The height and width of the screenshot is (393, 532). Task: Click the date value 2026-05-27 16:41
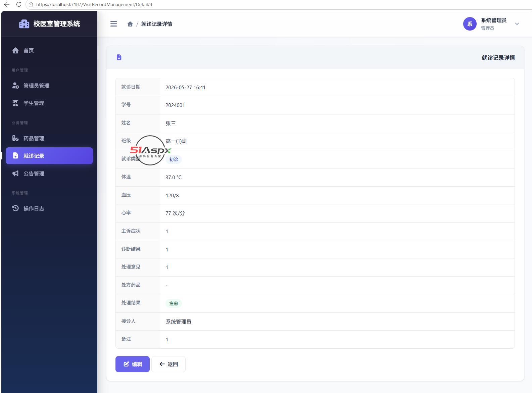pyautogui.click(x=185, y=87)
